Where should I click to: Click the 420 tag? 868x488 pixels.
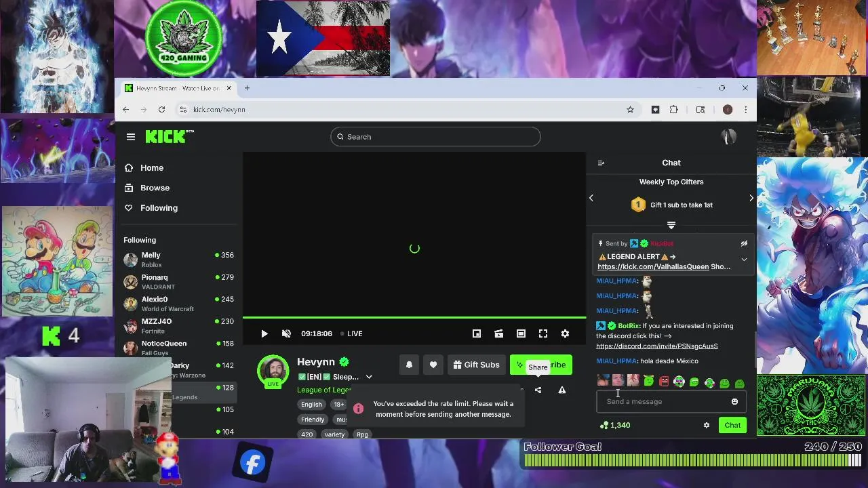(x=307, y=434)
